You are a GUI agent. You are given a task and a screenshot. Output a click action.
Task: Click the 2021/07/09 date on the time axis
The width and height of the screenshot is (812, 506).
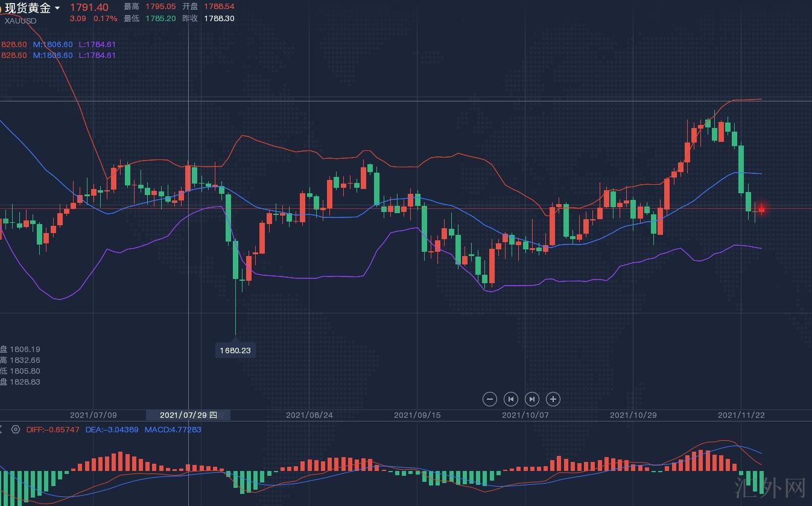[94, 415]
